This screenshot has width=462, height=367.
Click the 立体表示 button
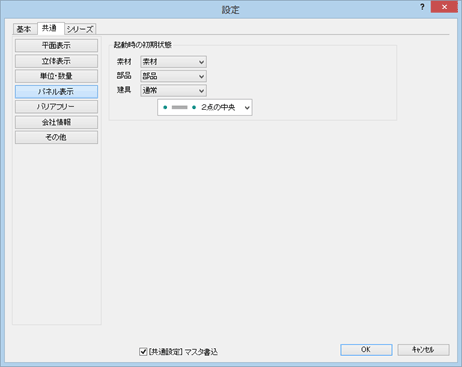(x=56, y=61)
